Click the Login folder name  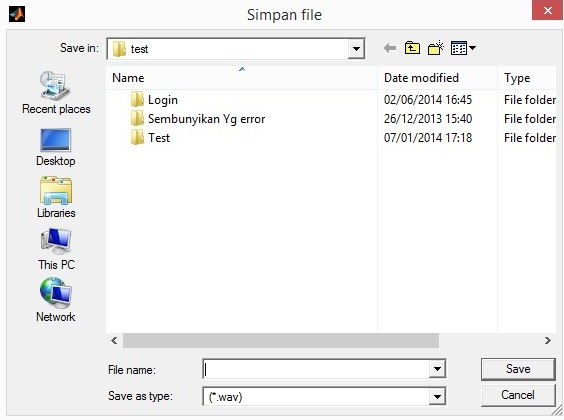(x=163, y=100)
